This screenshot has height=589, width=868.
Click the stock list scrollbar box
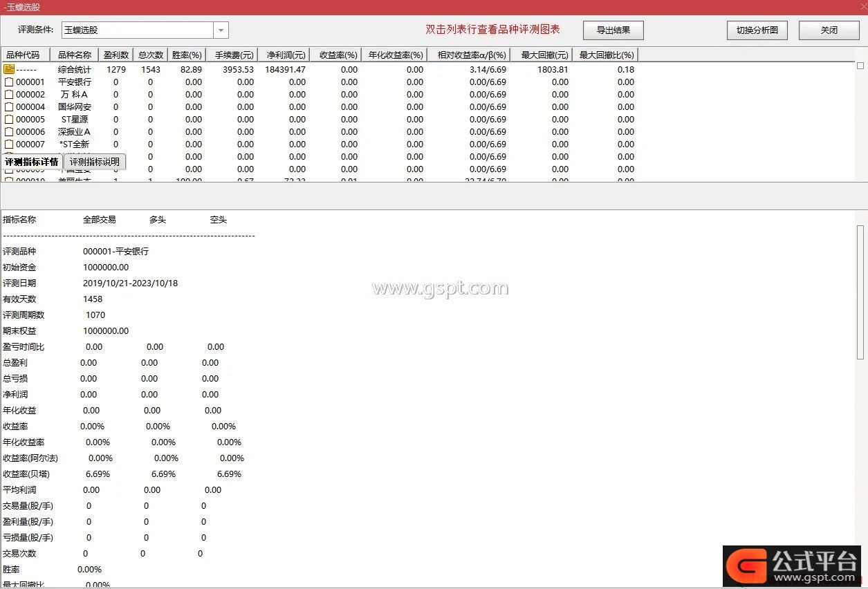pos(860,66)
